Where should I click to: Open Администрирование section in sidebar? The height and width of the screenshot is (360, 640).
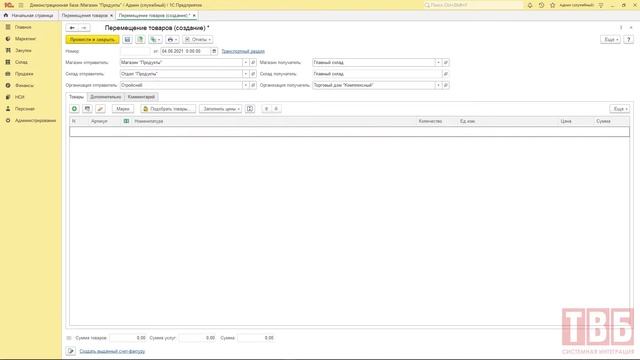35,120
